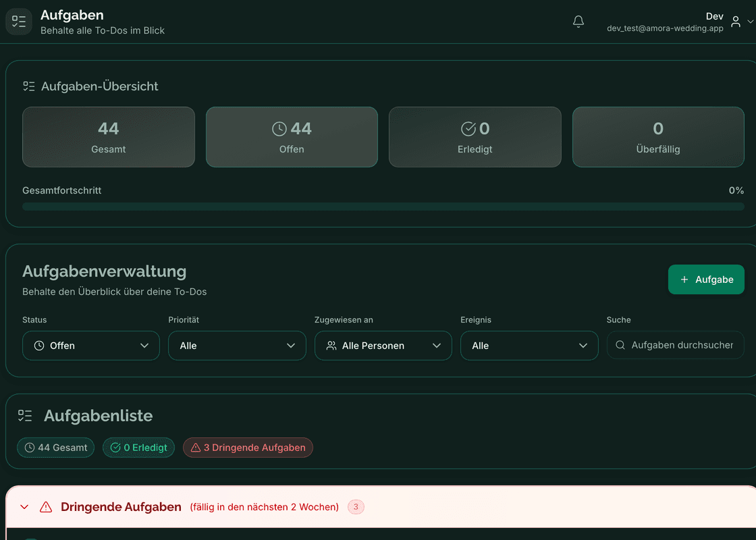Viewport: 756px width, 540px height.
Task: Add a new Aufgabe with the green button
Action: [x=706, y=279]
